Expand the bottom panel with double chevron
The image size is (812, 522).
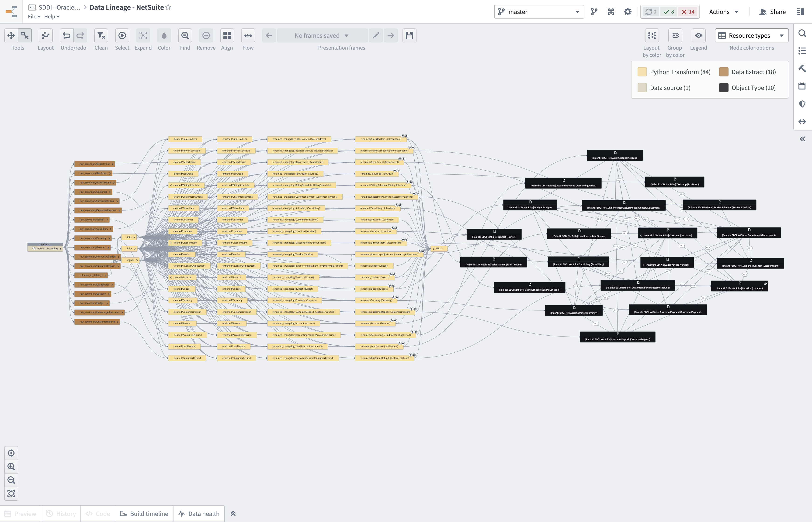pos(233,514)
